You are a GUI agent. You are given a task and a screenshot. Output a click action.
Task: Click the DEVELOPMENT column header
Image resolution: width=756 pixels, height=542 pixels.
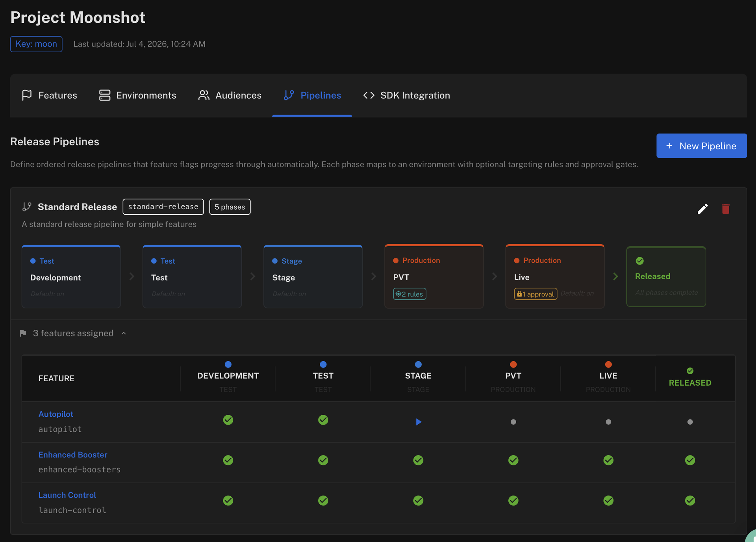click(228, 378)
